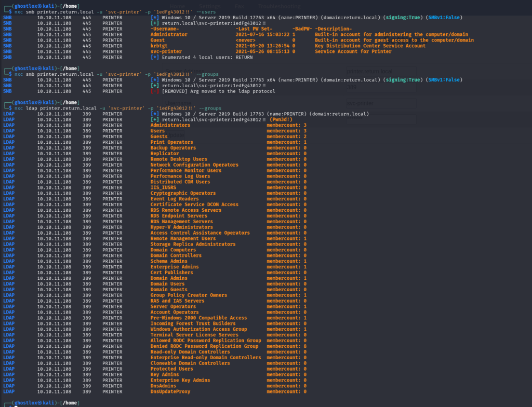Click the [*] marker before Enumerated 4 local users
The height and width of the screenshot is (407, 532).
point(155,57)
